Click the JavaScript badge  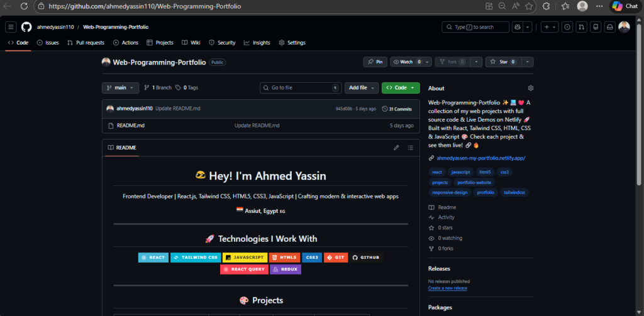tap(245, 258)
